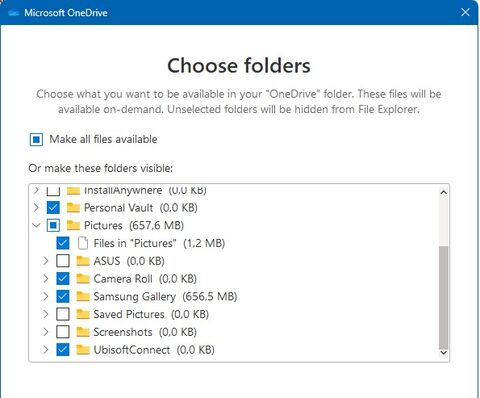Image resolution: width=480 pixels, height=398 pixels.
Task: Click the Screenshots folder icon
Action: click(83, 332)
